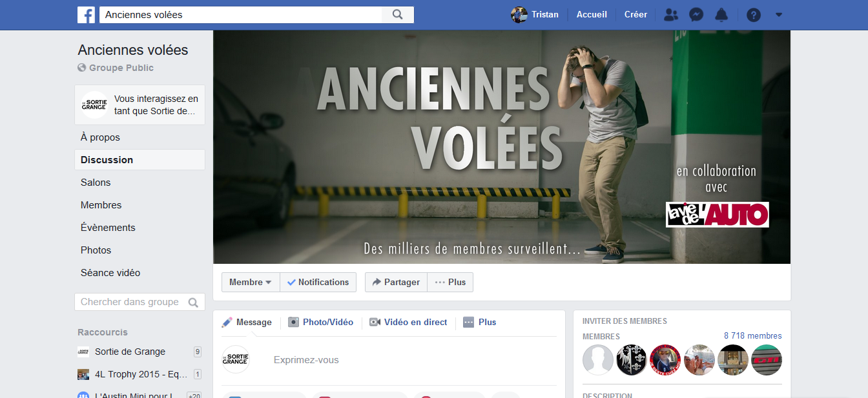Open the help question mark icon
This screenshot has height=398, width=868.
(x=753, y=15)
